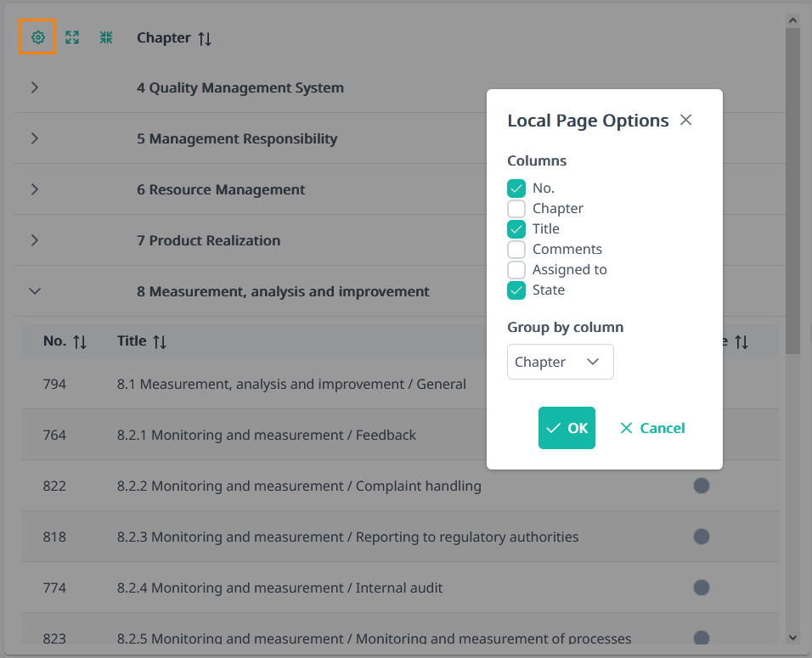Click the expand all rows icon
This screenshot has width=812, height=658.
(71, 37)
